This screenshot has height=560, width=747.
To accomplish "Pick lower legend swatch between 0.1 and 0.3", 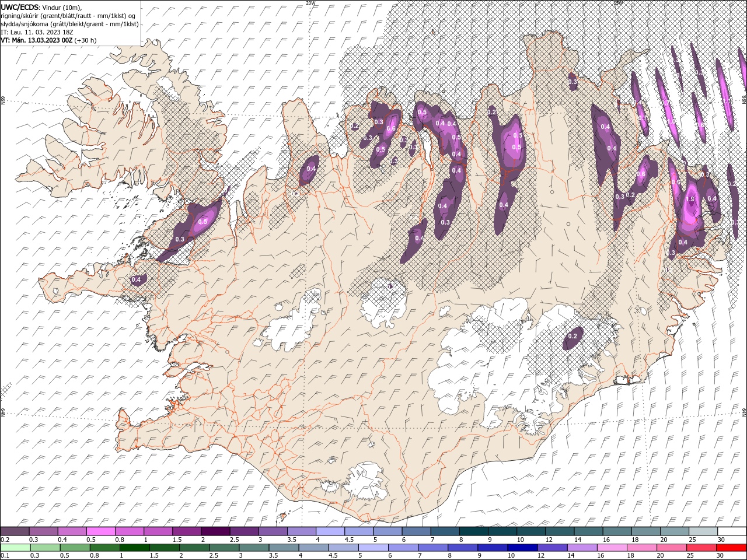I will [15, 547].
